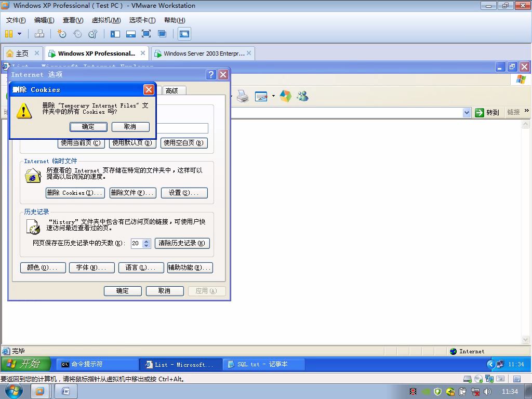
Task: Click 使用空白页(B) button
Action: click(x=184, y=143)
